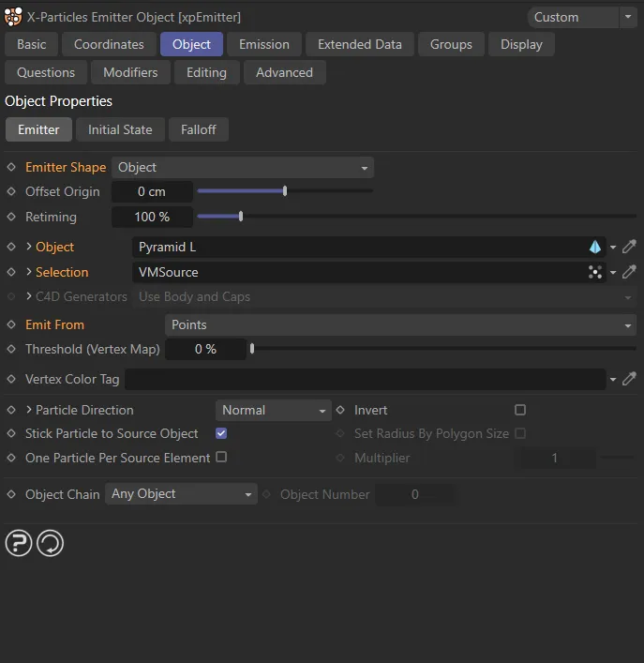The height and width of the screenshot is (663, 644).
Task: Click keyframe diamond next to Offset Origin
Action: click(11, 191)
